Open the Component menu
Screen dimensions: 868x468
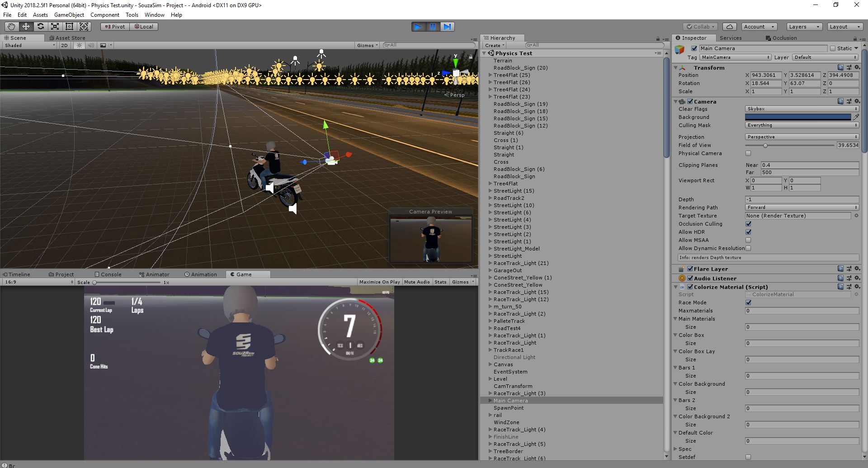[105, 15]
